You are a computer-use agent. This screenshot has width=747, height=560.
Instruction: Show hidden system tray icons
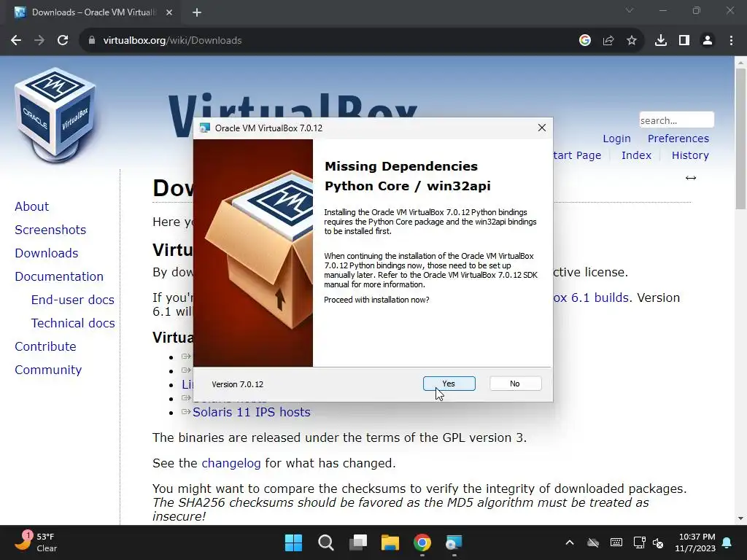coord(569,542)
